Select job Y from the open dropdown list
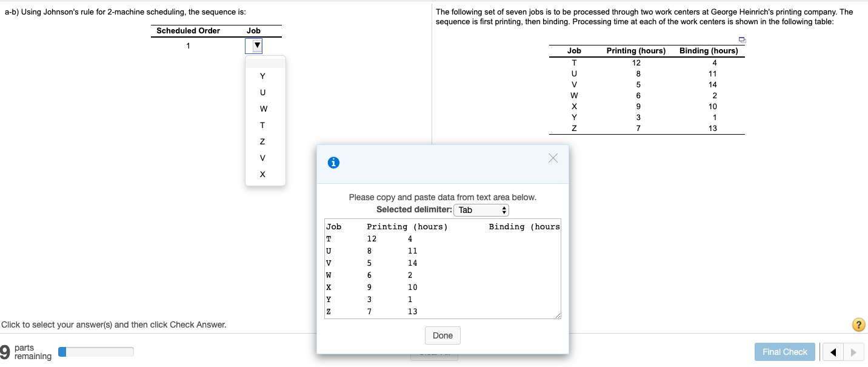Viewport: 868px width, 367px height. (262, 76)
